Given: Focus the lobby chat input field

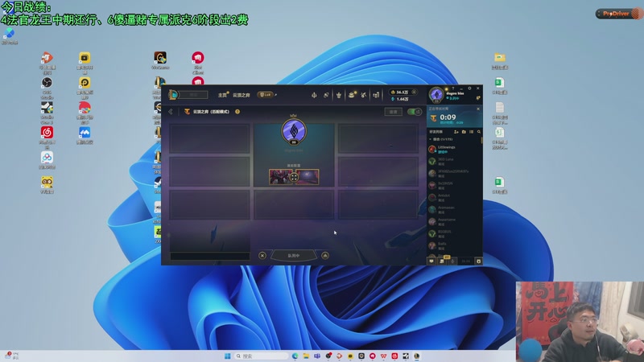Looking at the screenshot, I should pyautogui.click(x=210, y=256).
